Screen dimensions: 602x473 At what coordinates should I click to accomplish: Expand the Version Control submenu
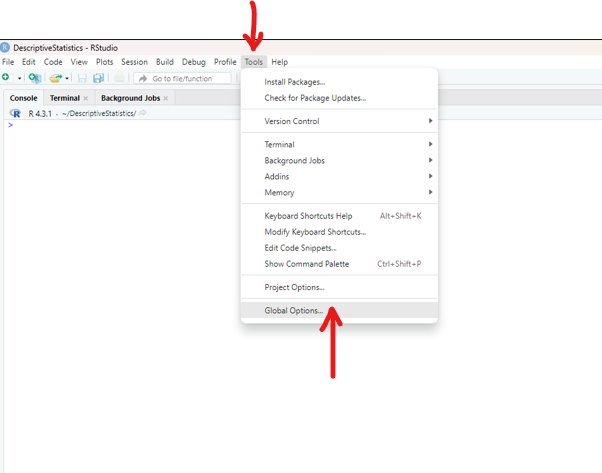[430, 121]
